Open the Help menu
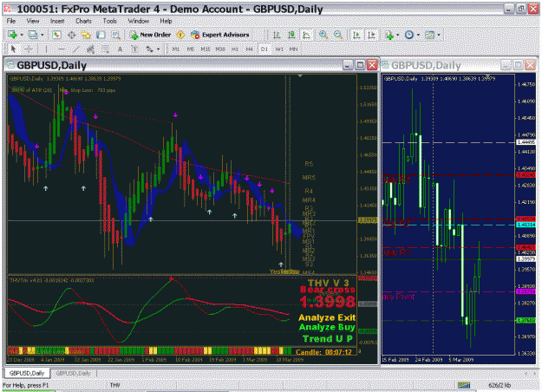The height and width of the screenshot is (392, 542). click(166, 21)
